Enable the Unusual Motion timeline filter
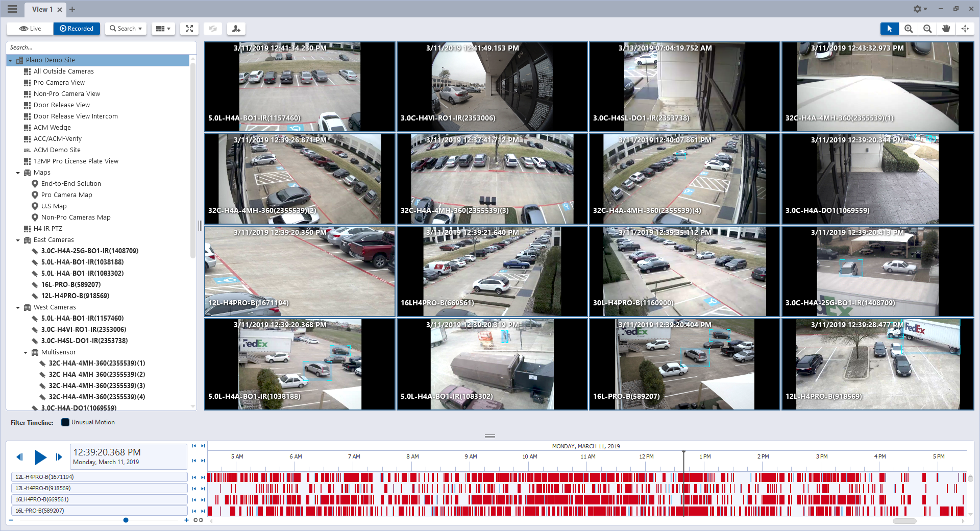This screenshot has height=531, width=980. tap(65, 422)
